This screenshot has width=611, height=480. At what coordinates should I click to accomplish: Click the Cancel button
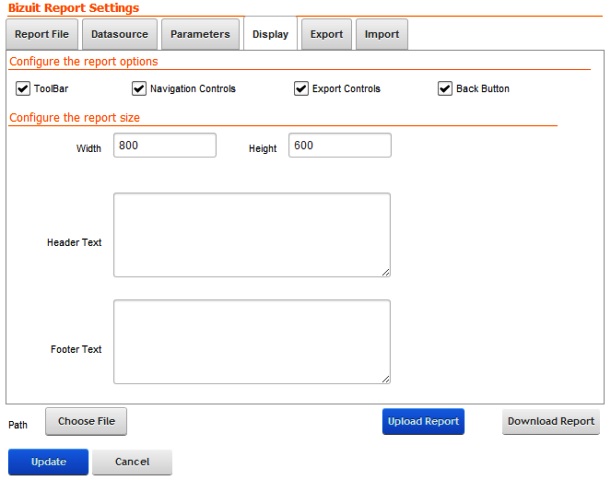point(132,462)
